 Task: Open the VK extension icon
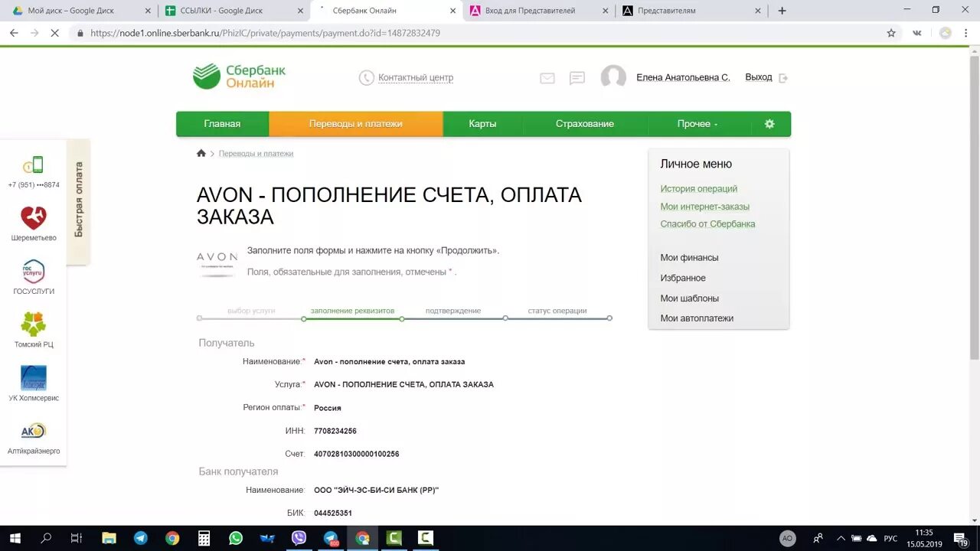coord(917,33)
